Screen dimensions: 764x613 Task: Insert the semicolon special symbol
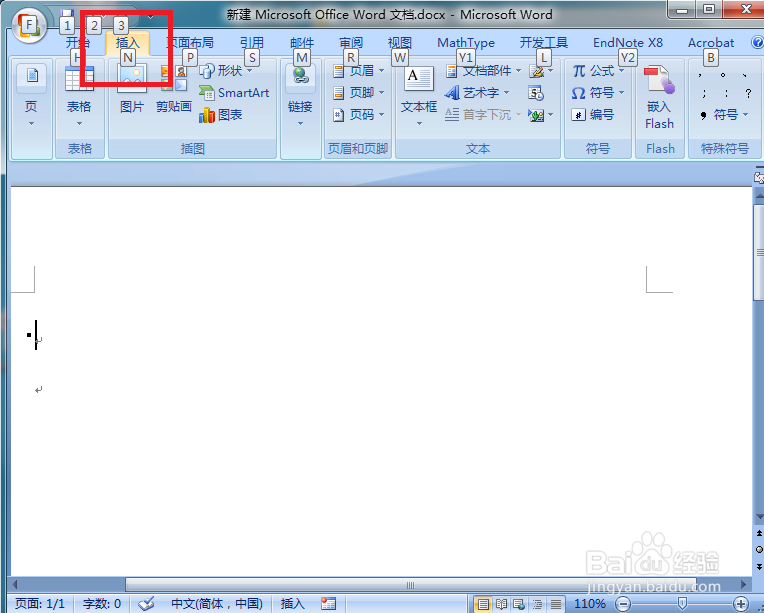point(704,94)
